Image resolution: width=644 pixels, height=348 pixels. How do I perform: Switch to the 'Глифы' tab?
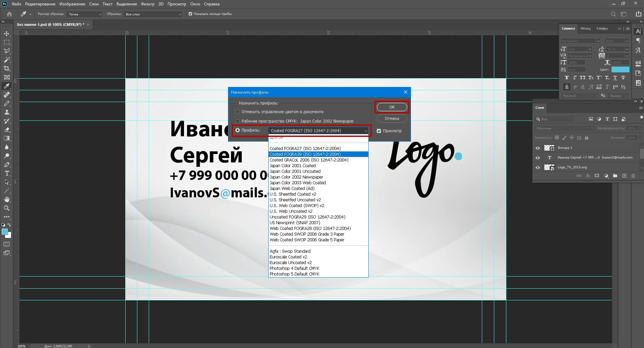pos(602,29)
